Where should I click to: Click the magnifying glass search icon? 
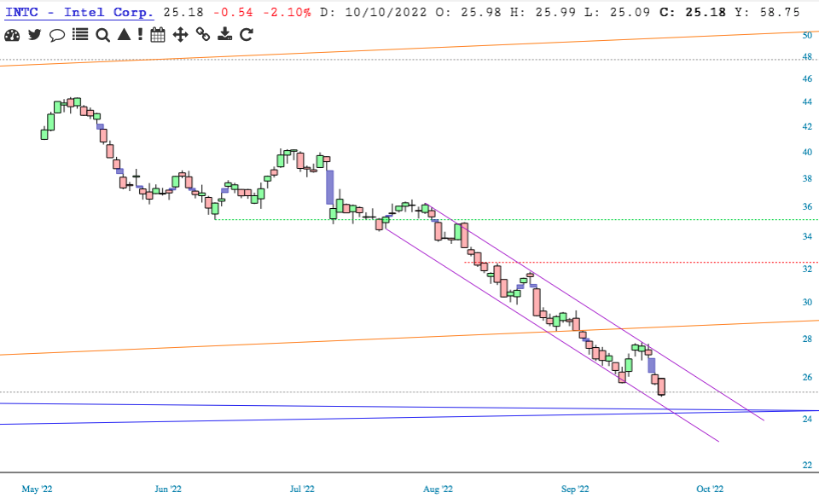point(103,35)
